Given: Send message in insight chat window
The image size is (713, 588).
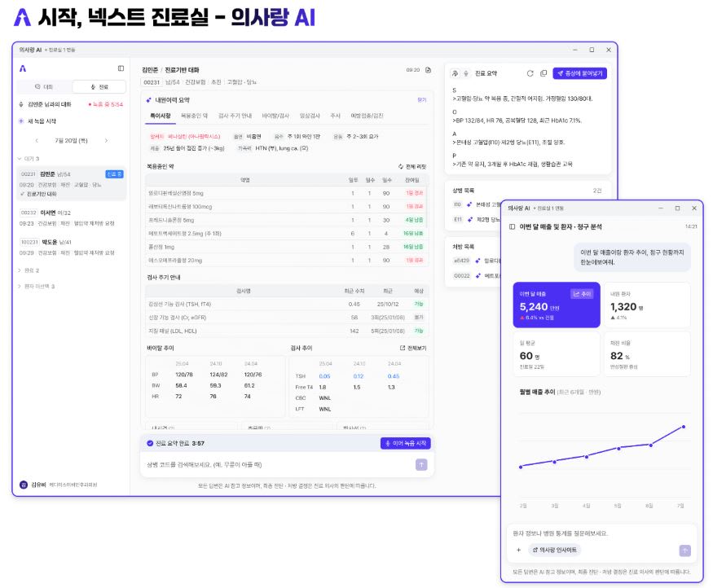Looking at the screenshot, I should 684,551.
